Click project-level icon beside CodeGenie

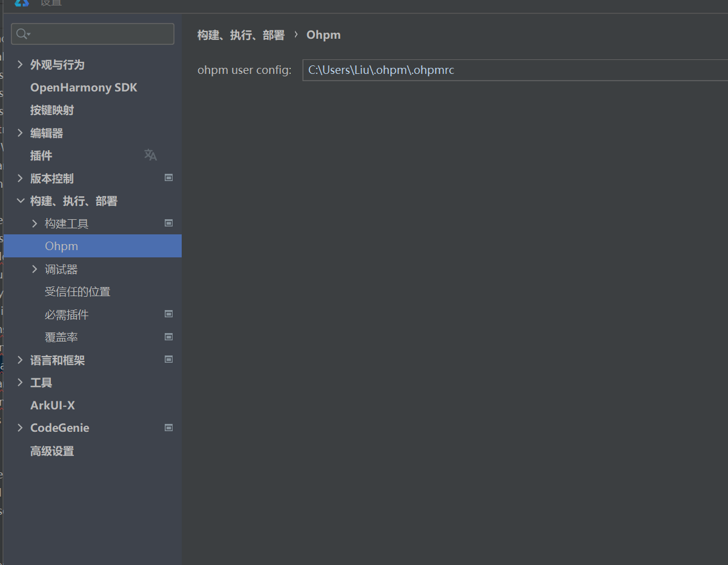pyautogui.click(x=169, y=428)
